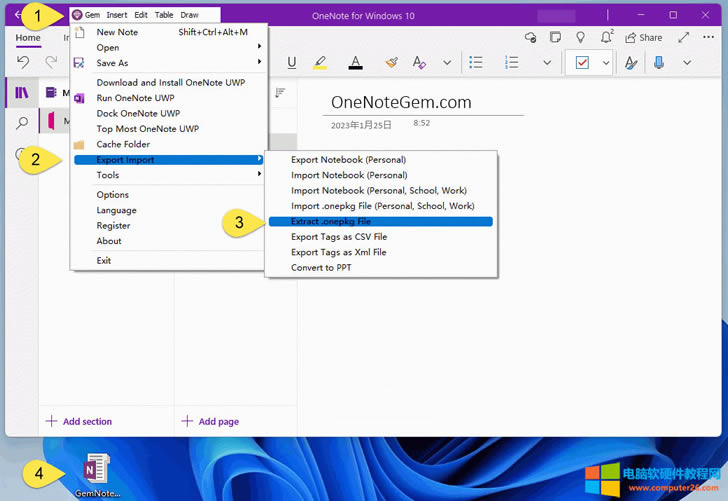Open the notebooks navigation icon
The image size is (728, 501).
[21, 93]
